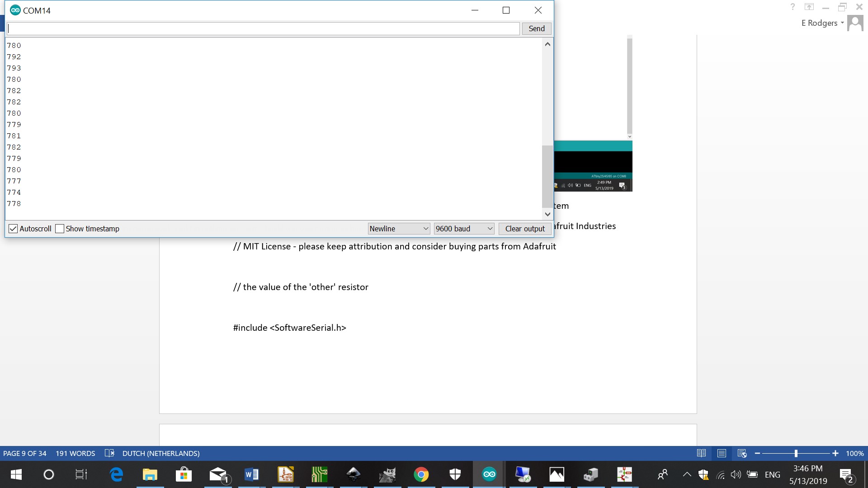Open the Mail app from the taskbar
The width and height of the screenshot is (868, 488).
tap(218, 474)
